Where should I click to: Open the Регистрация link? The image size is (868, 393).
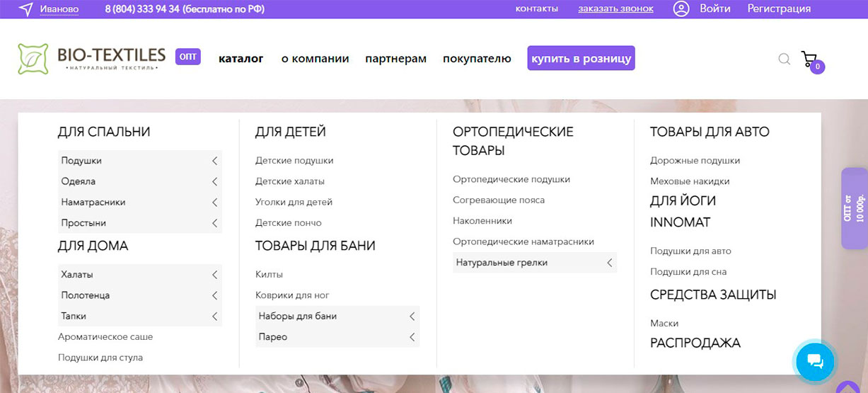coord(779,8)
